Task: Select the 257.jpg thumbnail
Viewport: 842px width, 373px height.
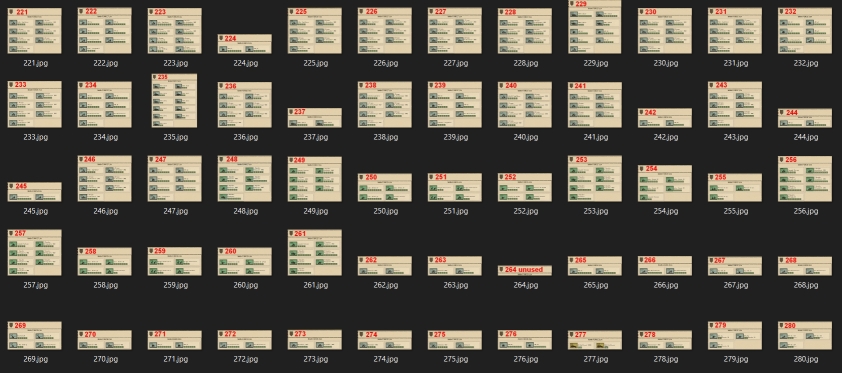Action: pos(34,253)
